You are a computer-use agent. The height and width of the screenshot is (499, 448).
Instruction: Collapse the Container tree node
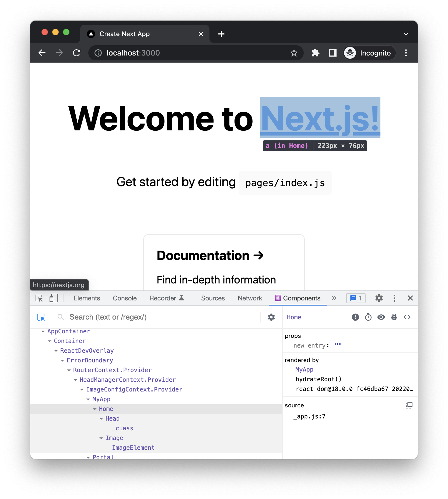50,341
